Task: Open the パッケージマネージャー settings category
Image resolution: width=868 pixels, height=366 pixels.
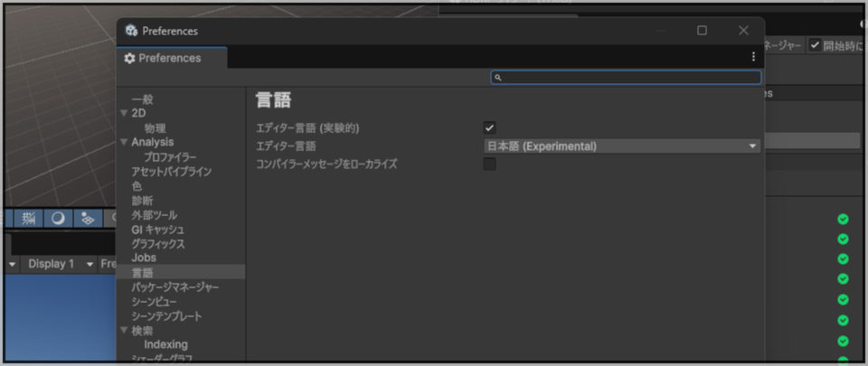Action: [175, 287]
